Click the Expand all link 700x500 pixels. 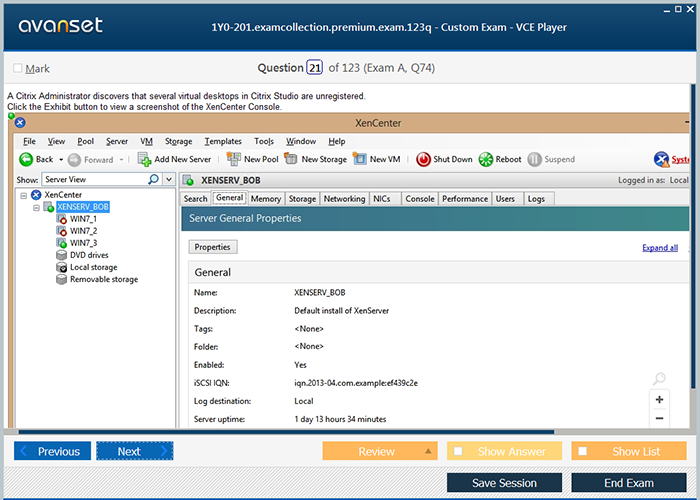[x=659, y=248]
